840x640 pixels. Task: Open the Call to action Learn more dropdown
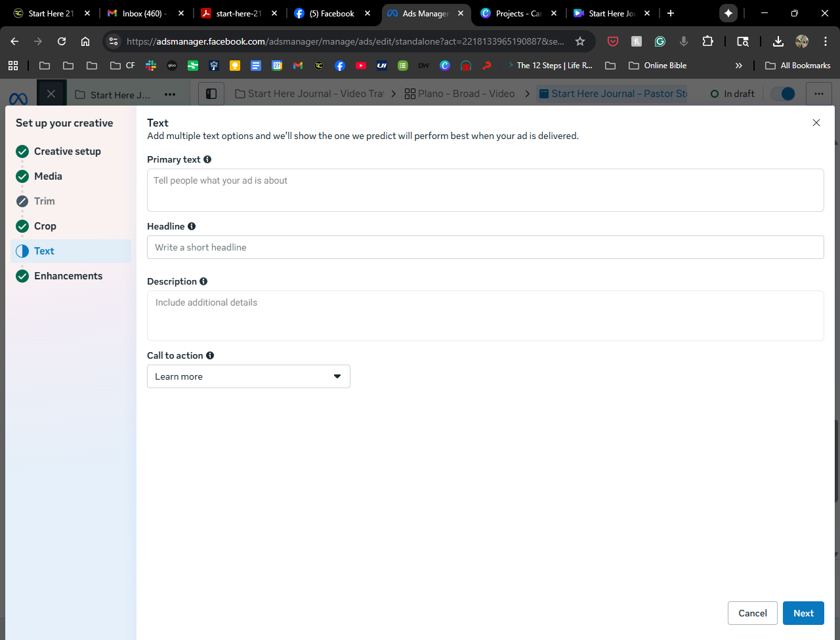pos(248,376)
